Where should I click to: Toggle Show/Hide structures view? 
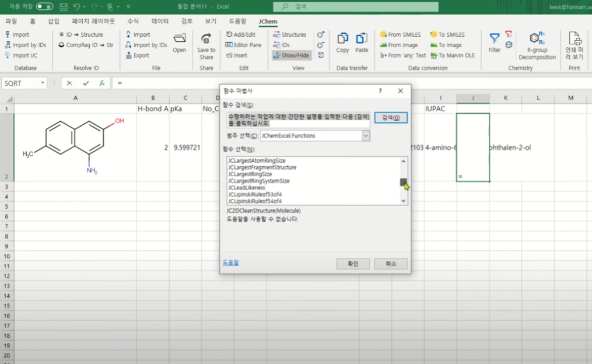[x=292, y=55]
